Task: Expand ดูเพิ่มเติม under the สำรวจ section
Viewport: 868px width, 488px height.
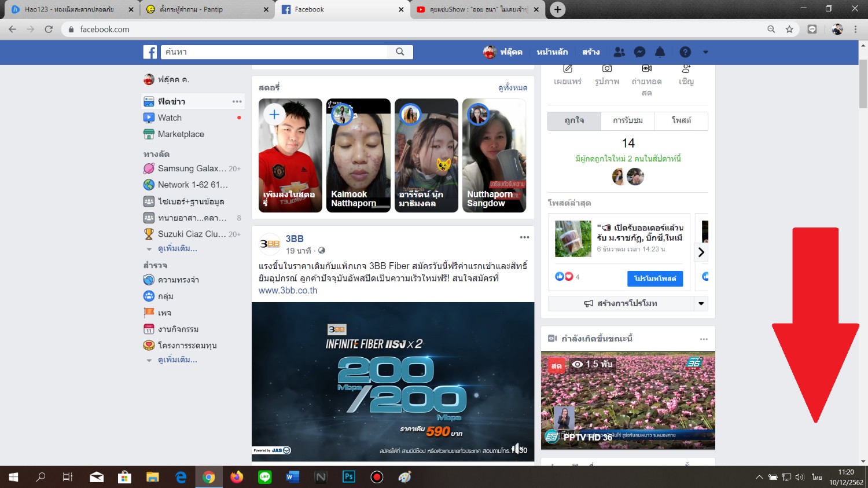Action: (177, 359)
